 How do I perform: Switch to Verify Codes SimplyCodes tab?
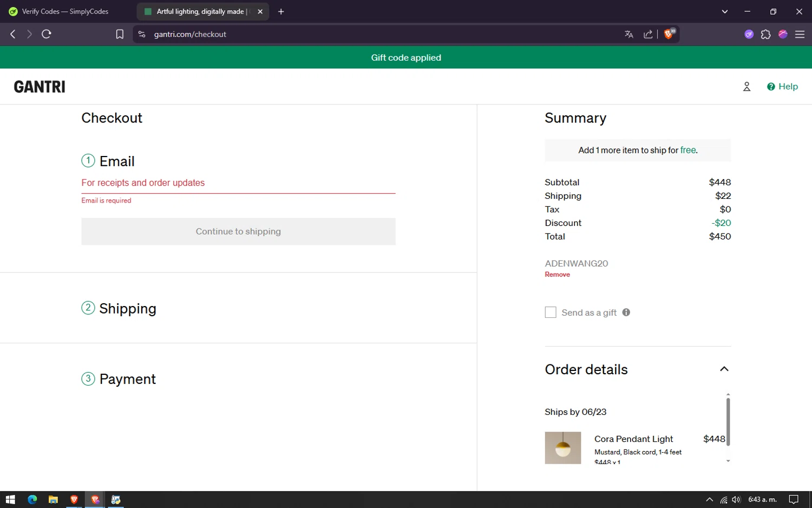65,11
